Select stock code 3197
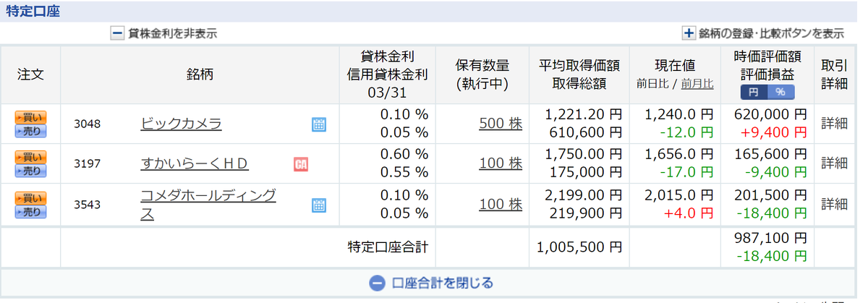Viewport: 868px width, 303px height. (x=88, y=164)
